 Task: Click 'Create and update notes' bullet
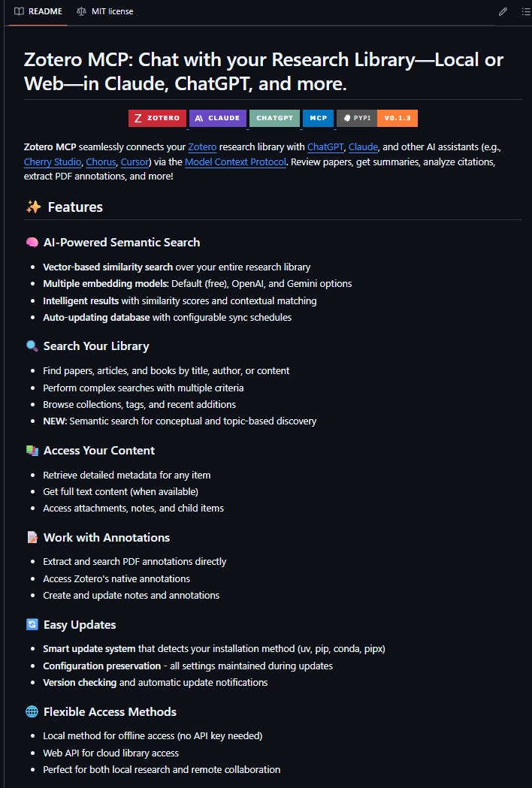point(131,596)
